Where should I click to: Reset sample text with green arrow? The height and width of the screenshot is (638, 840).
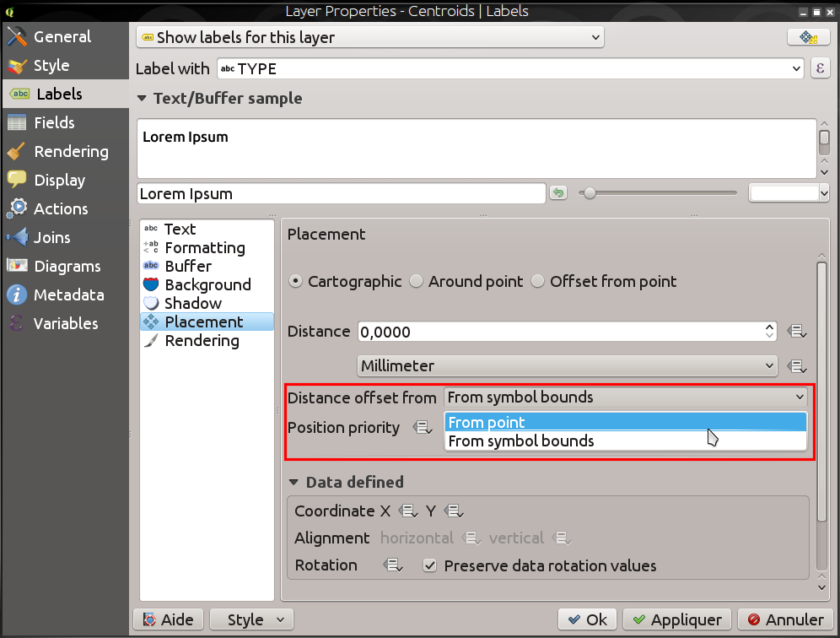tap(558, 193)
